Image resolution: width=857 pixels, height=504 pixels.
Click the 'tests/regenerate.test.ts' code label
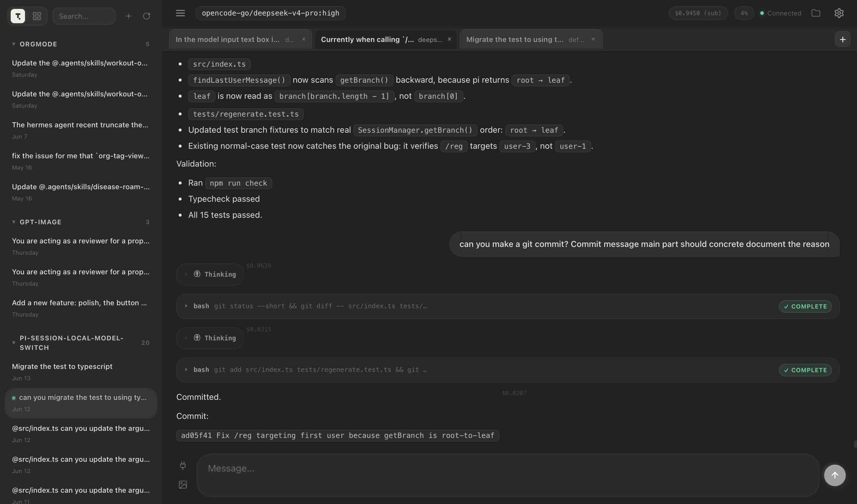pyautogui.click(x=246, y=114)
